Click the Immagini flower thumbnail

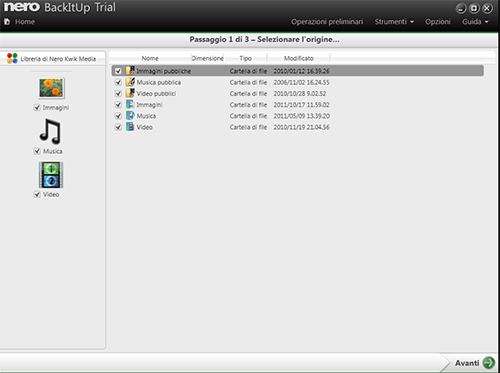(x=51, y=88)
